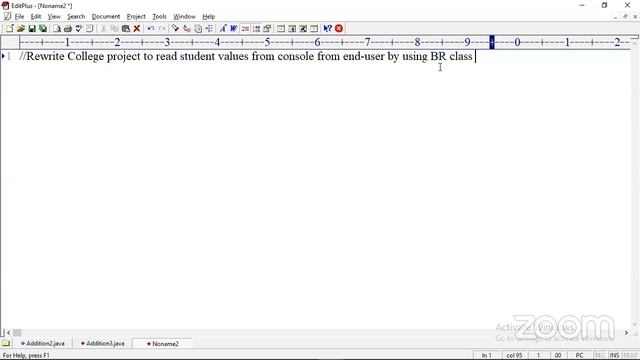Open the Project menu

coord(136,17)
